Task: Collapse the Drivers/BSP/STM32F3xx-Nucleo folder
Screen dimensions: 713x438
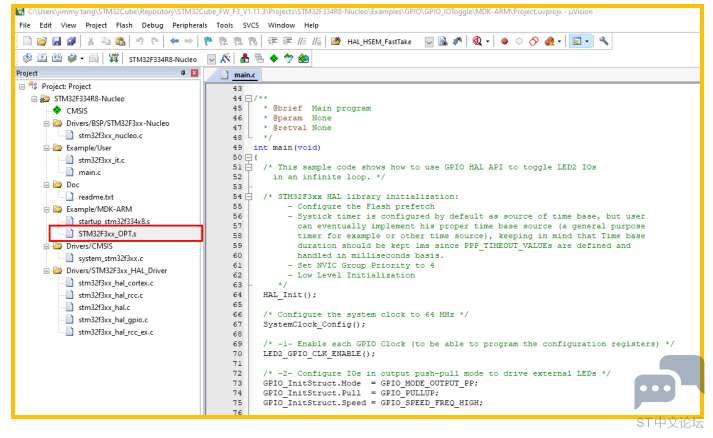Action: (46, 123)
